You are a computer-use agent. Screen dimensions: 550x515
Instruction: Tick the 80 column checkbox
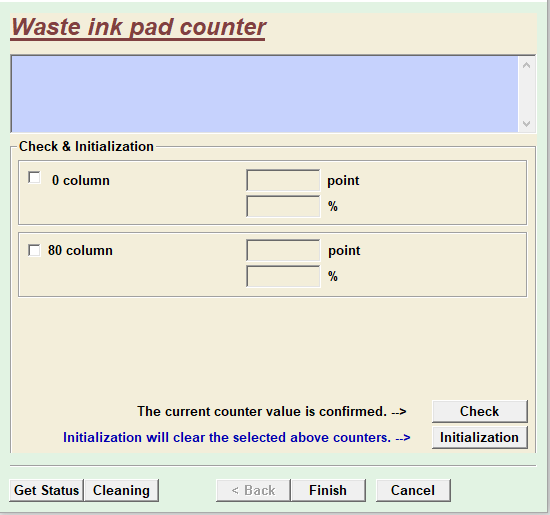(x=34, y=250)
